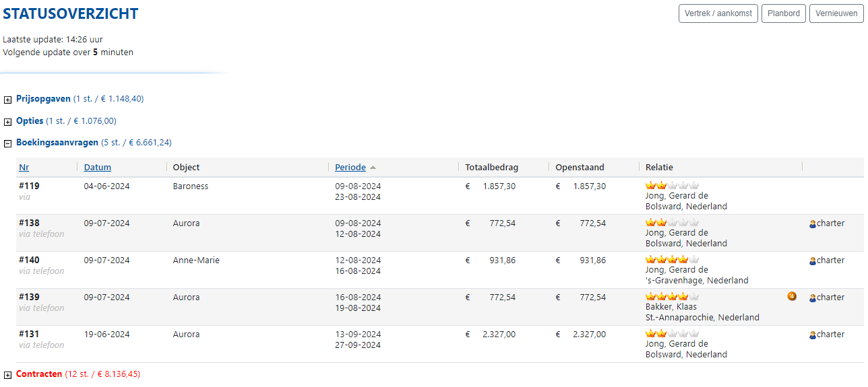Image resolution: width=868 pixels, height=387 pixels.
Task: Open the Planbord
Action: click(784, 13)
